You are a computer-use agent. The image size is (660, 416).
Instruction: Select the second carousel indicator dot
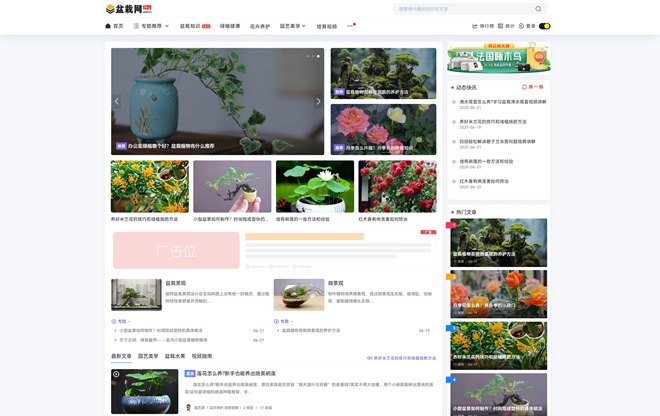[x=313, y=56]
